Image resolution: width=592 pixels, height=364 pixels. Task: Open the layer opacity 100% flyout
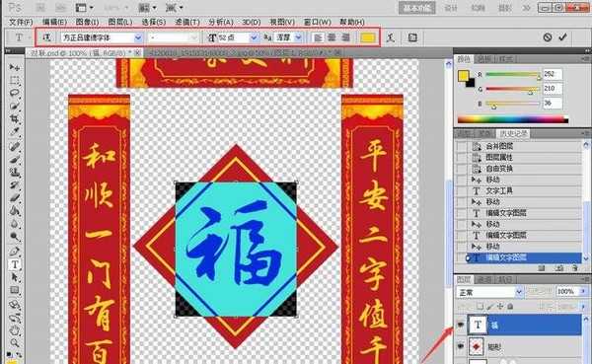583,292
